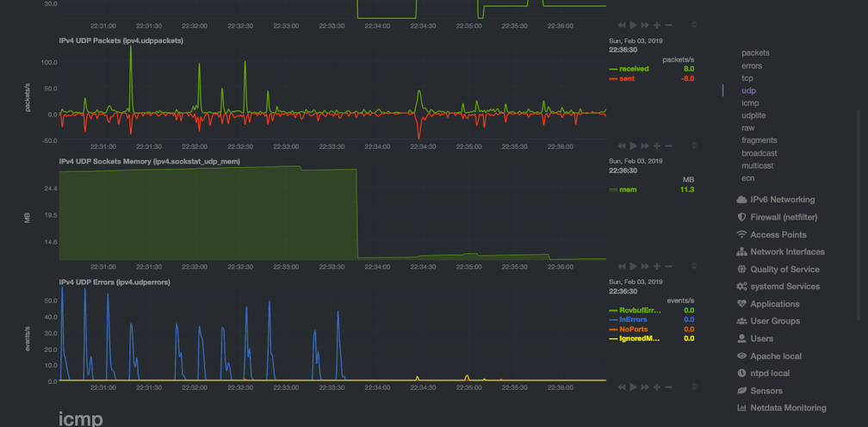Play the UDP Sockets Memory chart
The image size is (868, 427).
634,267
